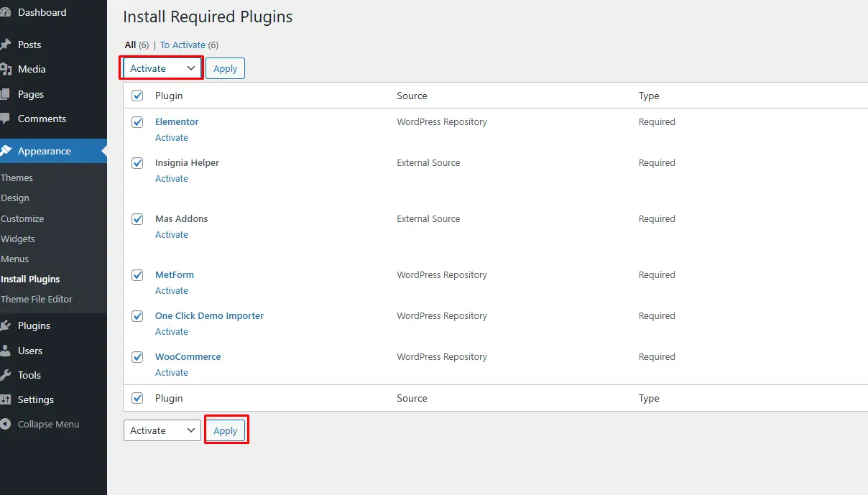The height and width of the screenshot is (495, 868).
Task: Click the Pages icon in sidebar
Action: pos(5,94)
